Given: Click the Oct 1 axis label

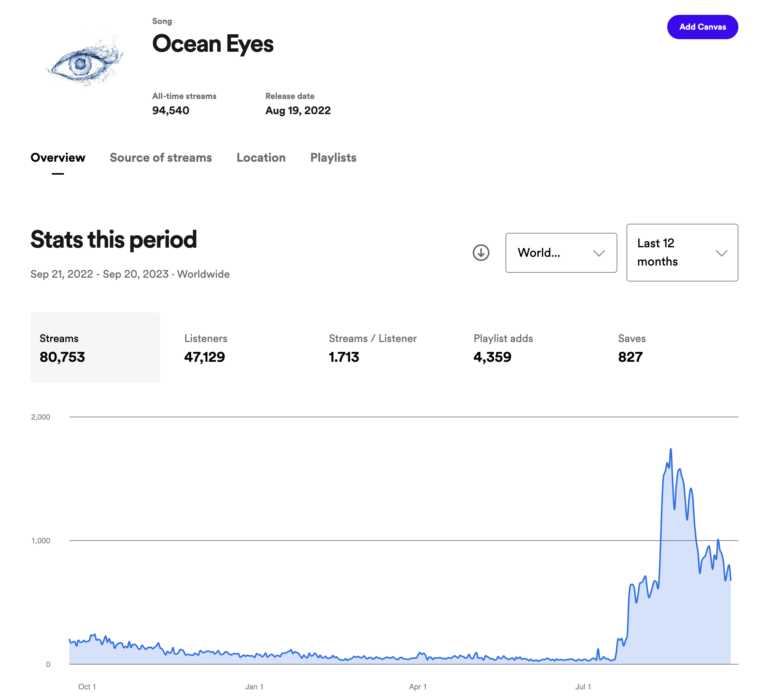Looking at the screenshot, I should click(x=87, y=687).
